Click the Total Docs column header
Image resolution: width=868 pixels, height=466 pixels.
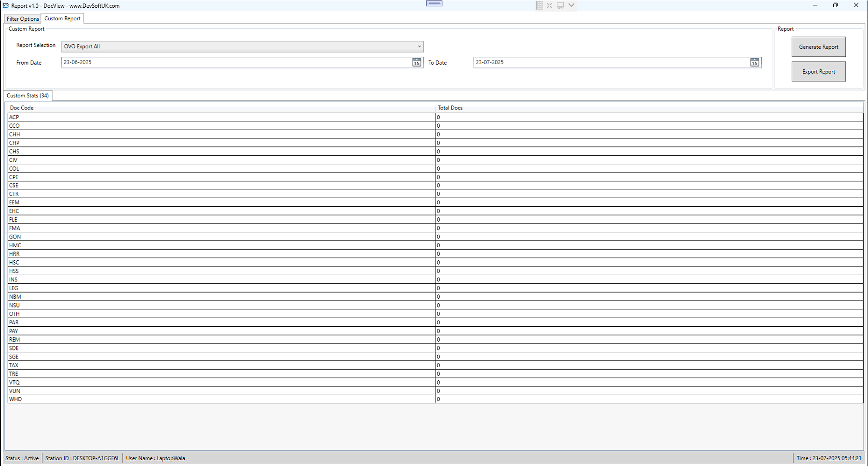click(450, 107)
